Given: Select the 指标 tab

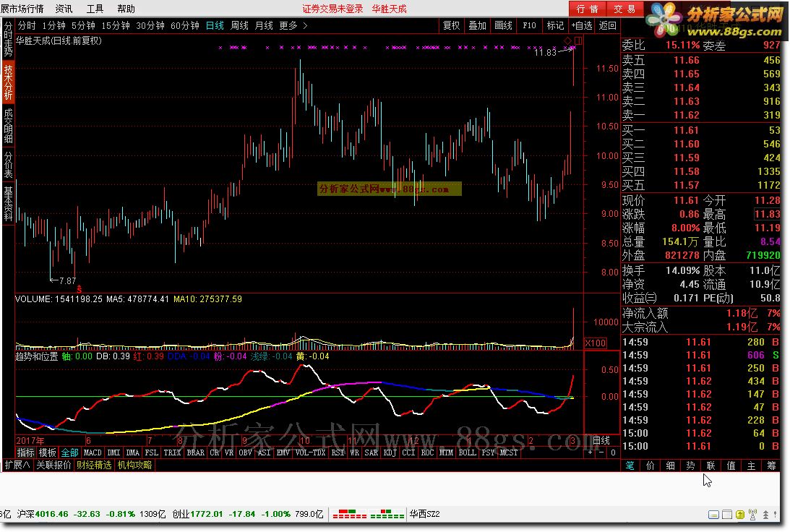Looking at the screenshot, I should 26,452.
